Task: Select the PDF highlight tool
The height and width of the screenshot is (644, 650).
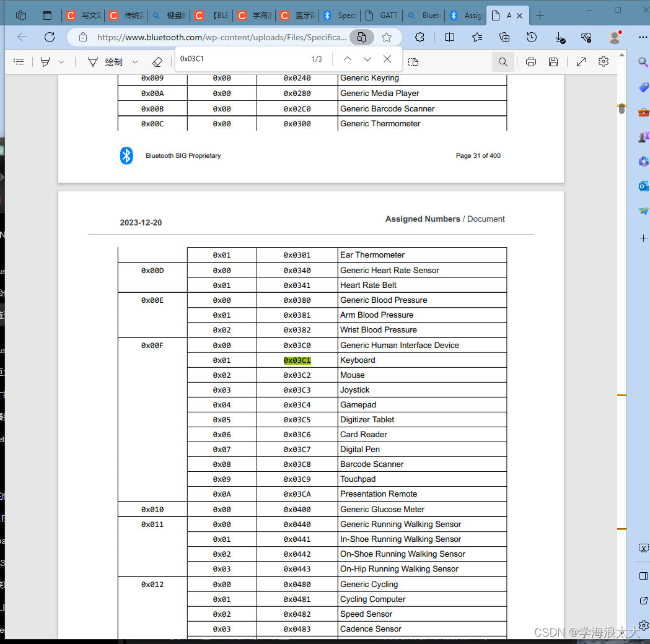Action: pyautogui.click(x=45, y=62)
